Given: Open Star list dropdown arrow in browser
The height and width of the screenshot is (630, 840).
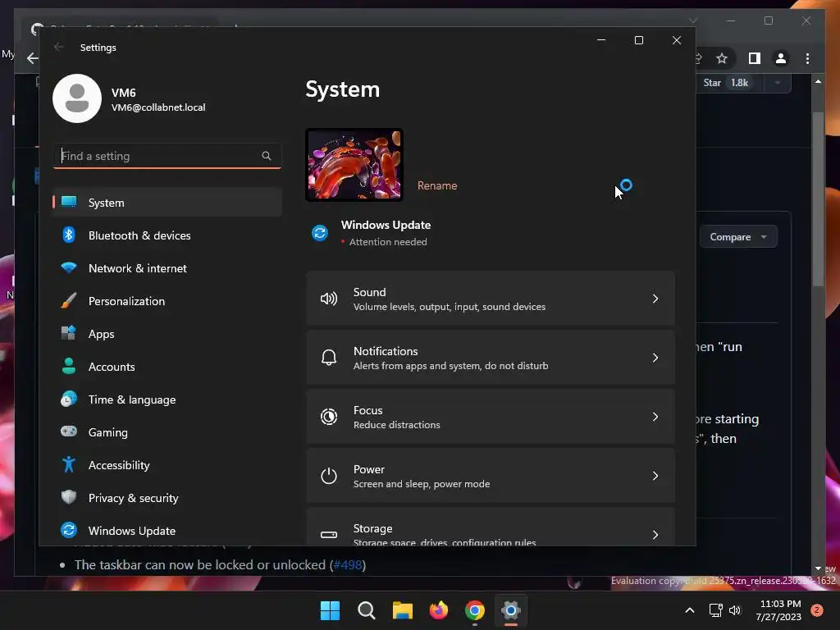Looking at the screenshot, I should [x=778, y=83].
